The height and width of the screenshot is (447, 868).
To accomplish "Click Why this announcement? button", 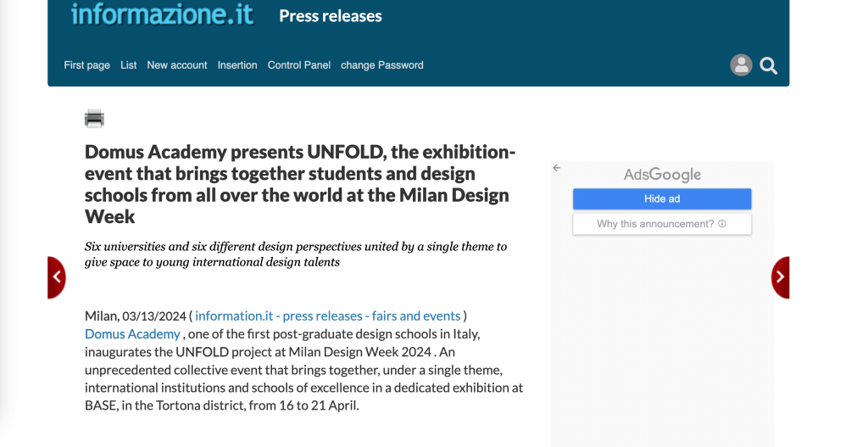I will pos(662,224).
